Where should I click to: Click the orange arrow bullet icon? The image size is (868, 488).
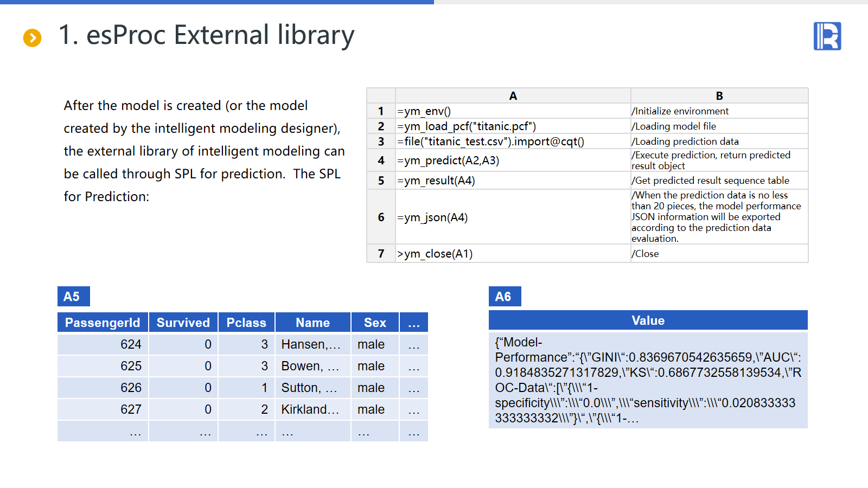33,37
